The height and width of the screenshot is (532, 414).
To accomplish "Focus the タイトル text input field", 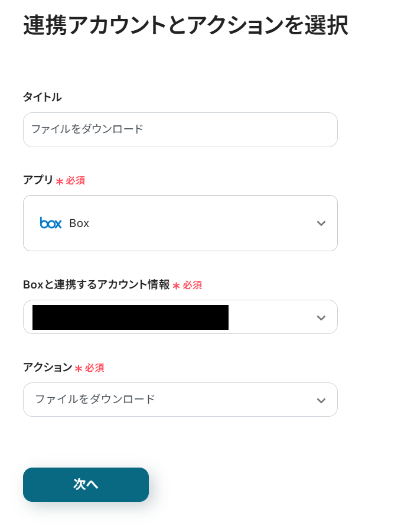I will [x=180, y=129].
